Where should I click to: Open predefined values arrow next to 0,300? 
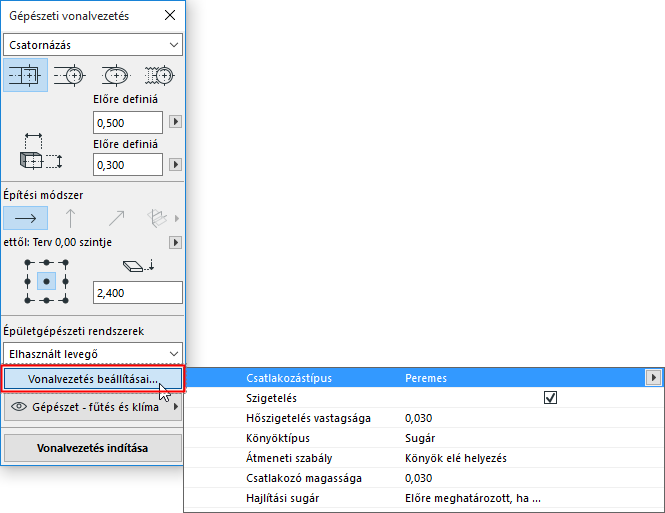coord(175,164)
